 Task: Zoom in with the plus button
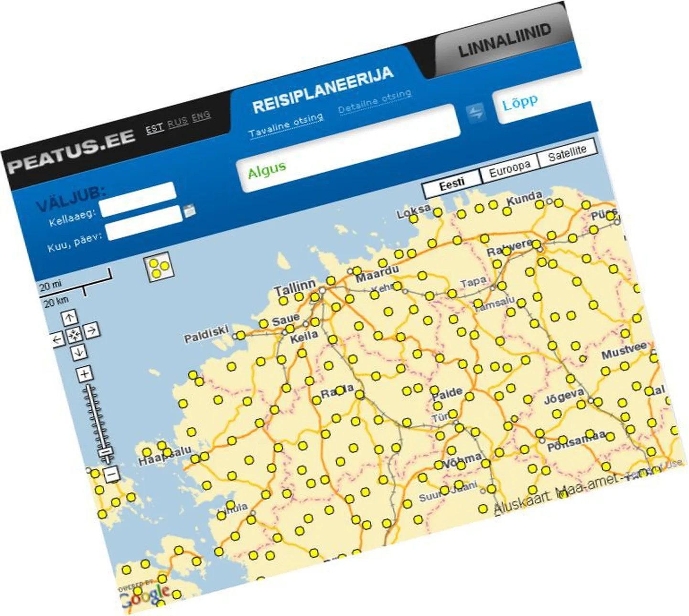pyautogui.click(x=85, y=373)
